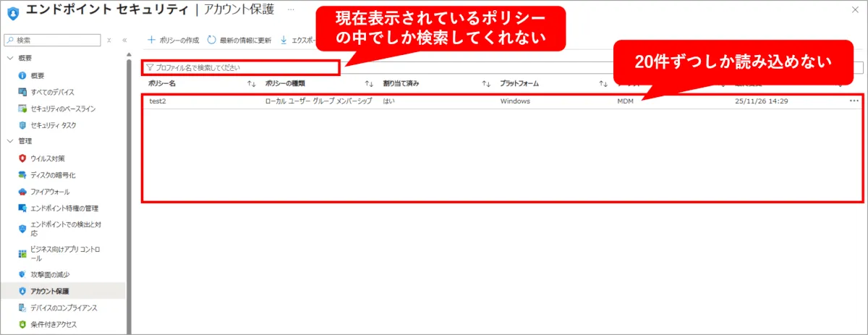Viewport: 868px width, 335px height.
Task: Click the sidebar 検索 input field
Action: pyautogui.click(x=52, y=40)
